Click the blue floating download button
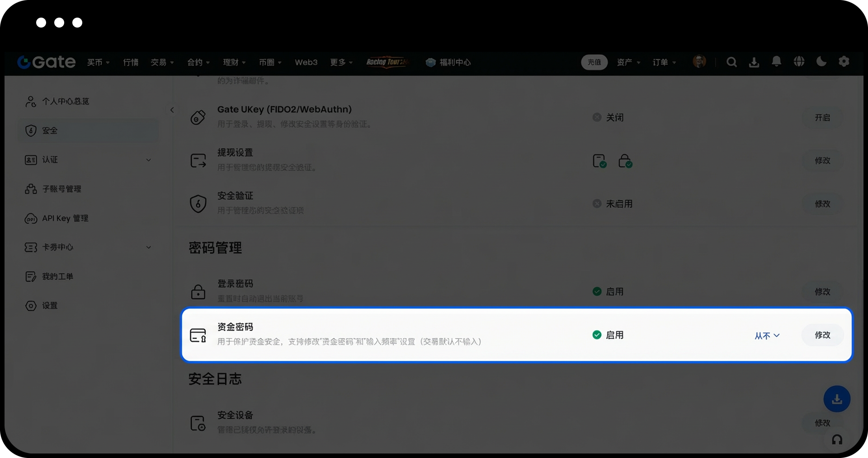868x458 pixels. [x=836, y=399]
